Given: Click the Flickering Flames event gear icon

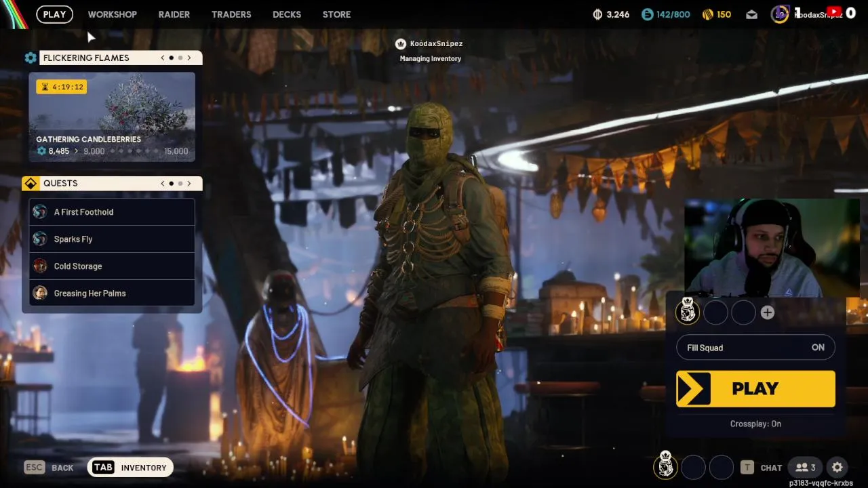Looking at the screenshot, I should click(31, 58).
